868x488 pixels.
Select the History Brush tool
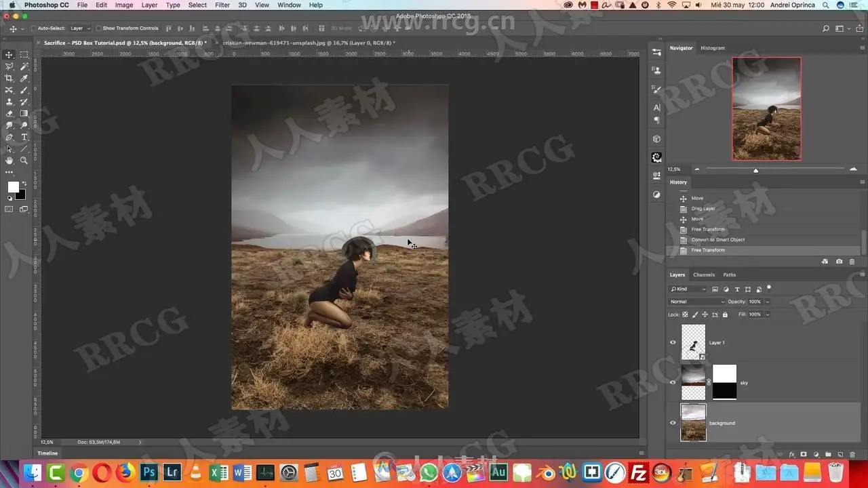(x=24, y=102)
